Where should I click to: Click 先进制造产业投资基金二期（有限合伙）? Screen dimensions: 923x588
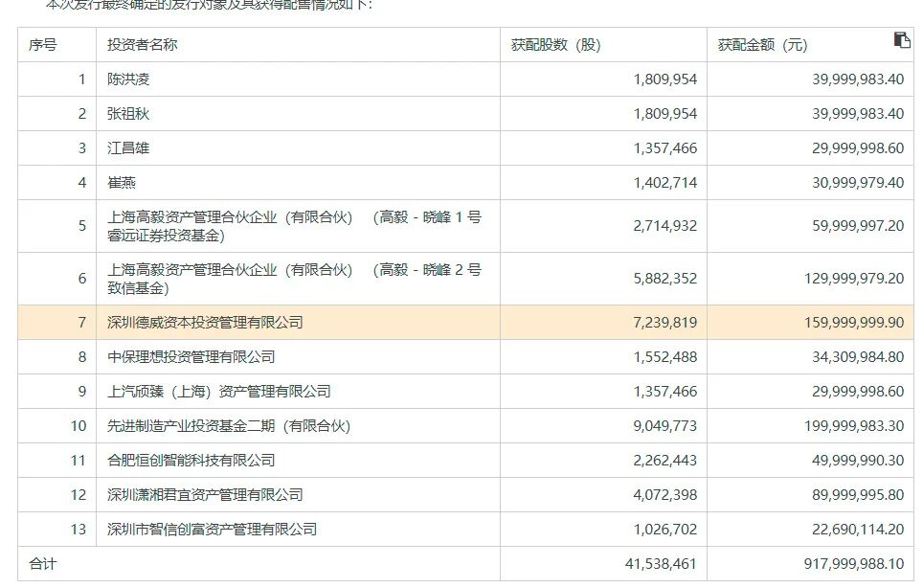pos(229,426)
